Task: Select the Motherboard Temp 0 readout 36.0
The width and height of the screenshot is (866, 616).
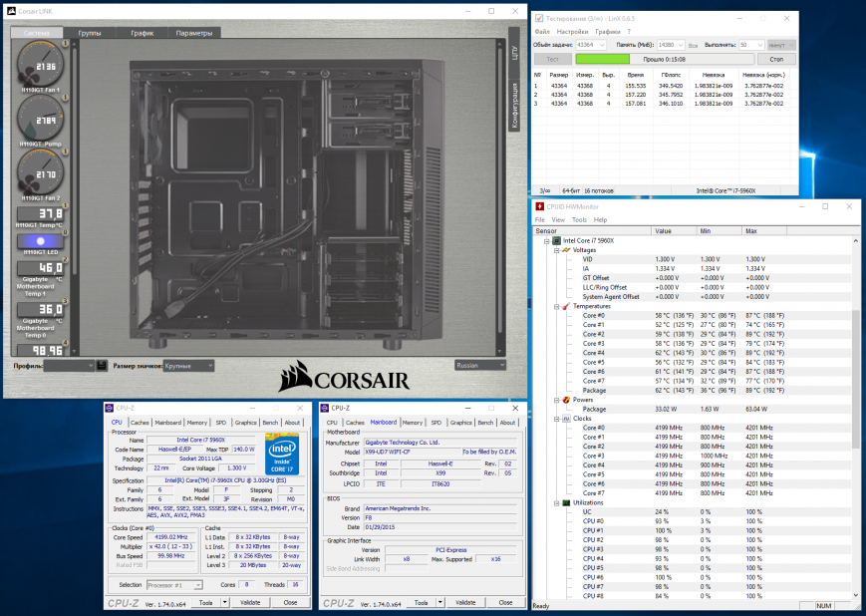Action: [40, 309]
